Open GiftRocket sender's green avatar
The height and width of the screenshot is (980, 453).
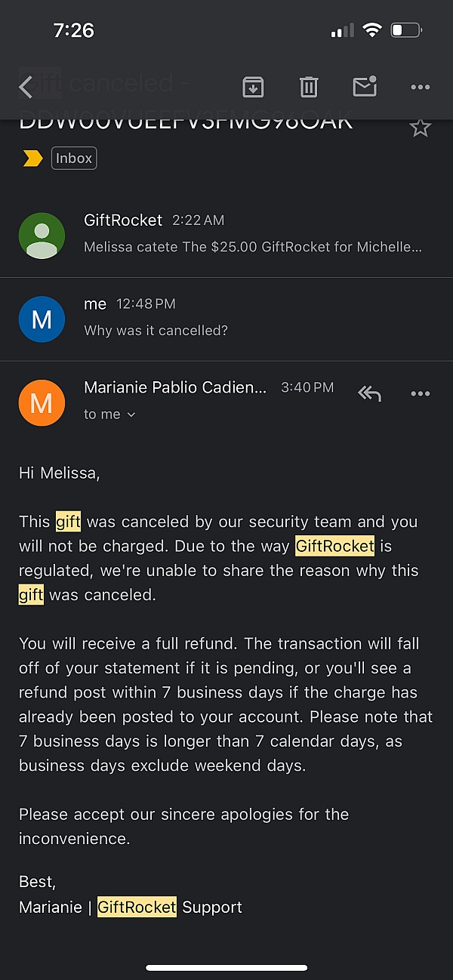coord(42,236)
